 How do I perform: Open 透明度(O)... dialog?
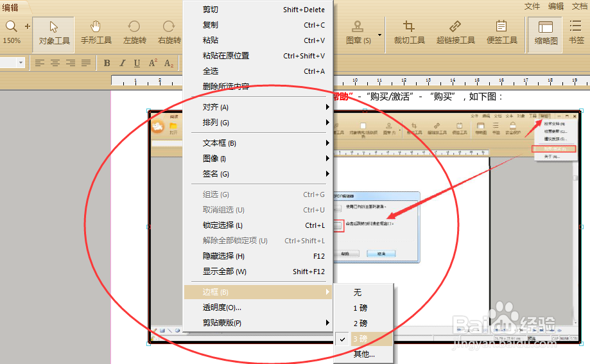(257, 308)
